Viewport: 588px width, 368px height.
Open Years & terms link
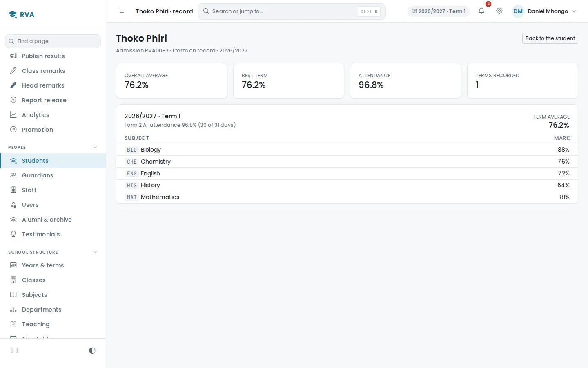pyautogui.click(x=53, y=265)
